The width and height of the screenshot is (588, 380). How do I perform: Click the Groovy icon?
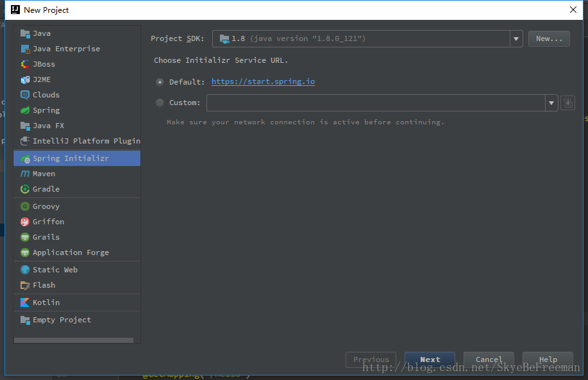click(x=25, y=206)
